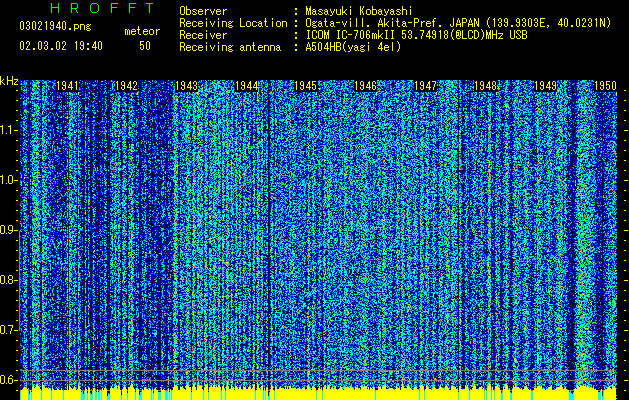Image resolution: width=629 pixels, height=400 pixels.
Task: Click the 1948 time marker
Action: coord(485,86)
